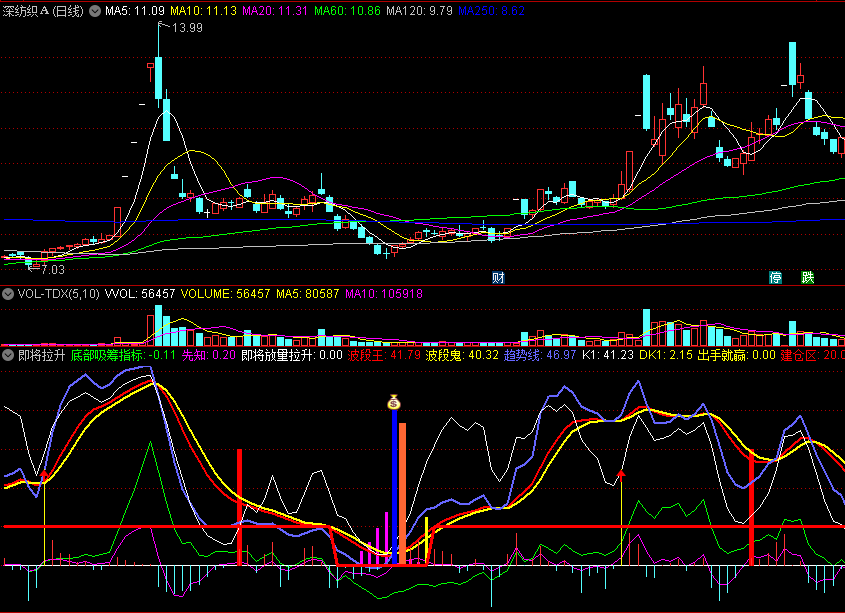Click the MA5: 11.09 label
This screenshot has width=845, height=613.
[x=135, y=11]
